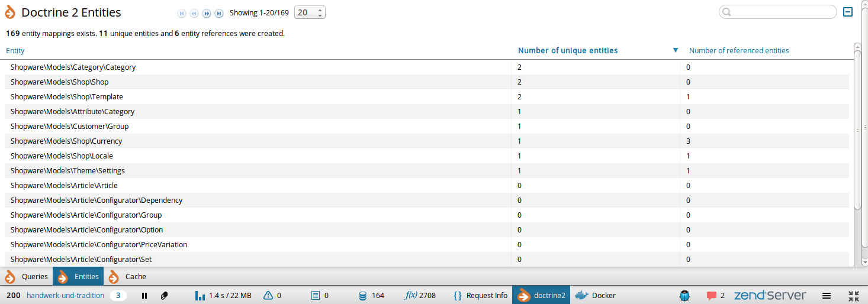Click the table's vertical scrollbar

857,130
